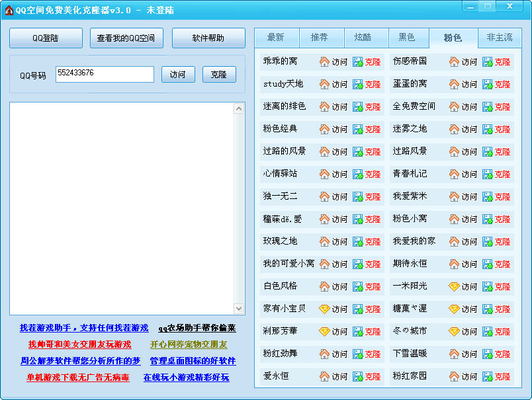The height and width of the screenshot is (400, 532).
Task: Open the 找茬游戏助手 link
Action: click(84, 328)
